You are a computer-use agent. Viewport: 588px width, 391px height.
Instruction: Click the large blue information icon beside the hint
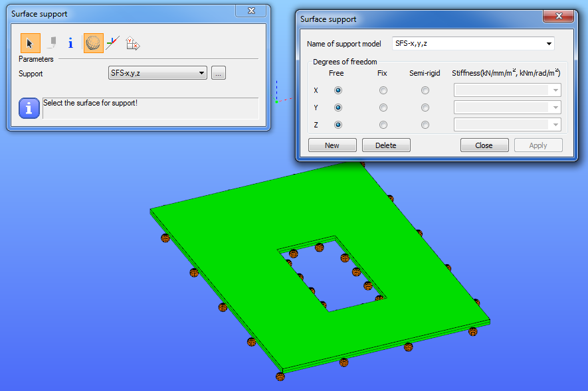tap(29, 108)
